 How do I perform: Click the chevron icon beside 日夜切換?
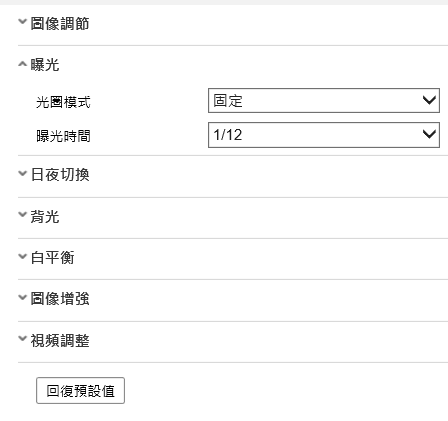coord(22,173)
